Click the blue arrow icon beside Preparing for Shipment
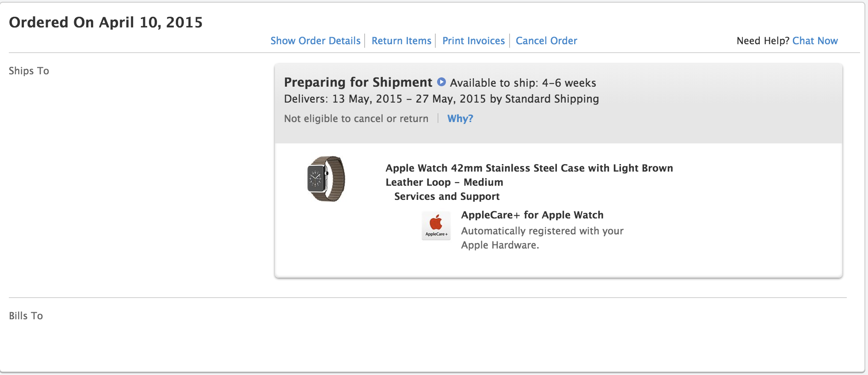868x375 pixels. pyautogui.click(x=441, y=82)
